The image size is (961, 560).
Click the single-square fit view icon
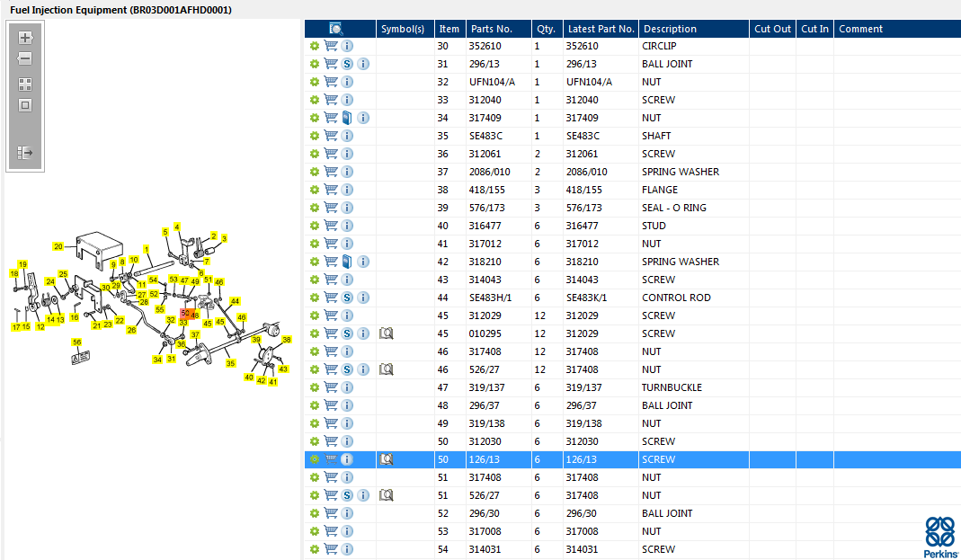[25, 105]
